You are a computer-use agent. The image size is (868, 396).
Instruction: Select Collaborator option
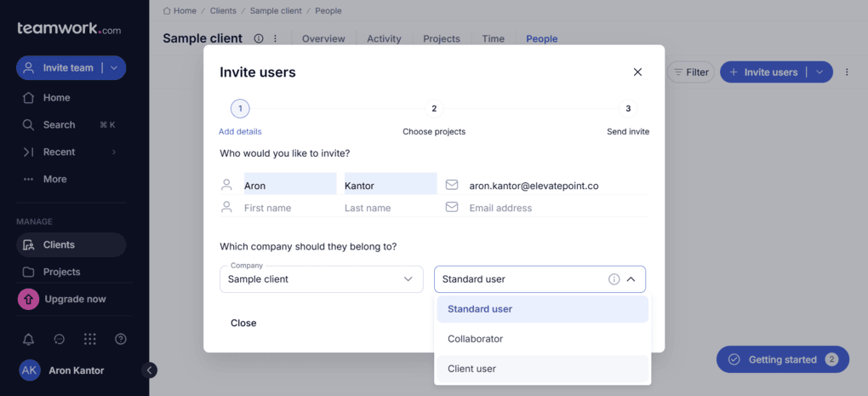coord(543,339)
